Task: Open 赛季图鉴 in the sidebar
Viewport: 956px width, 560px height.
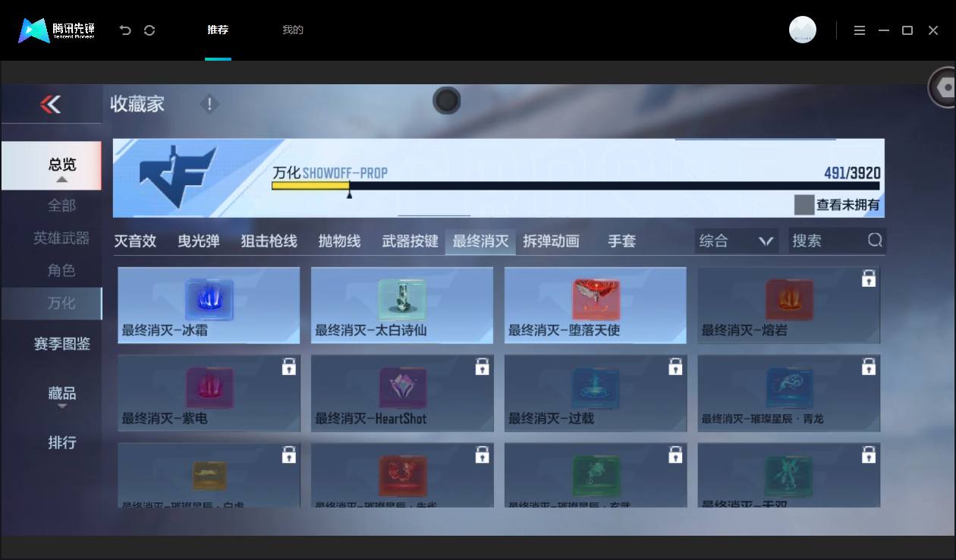Action: (x=61, y=344)
